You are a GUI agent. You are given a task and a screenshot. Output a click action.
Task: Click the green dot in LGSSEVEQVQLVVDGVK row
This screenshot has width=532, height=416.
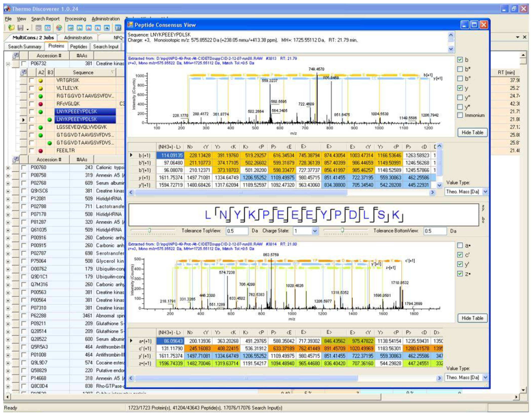[41, 127]
